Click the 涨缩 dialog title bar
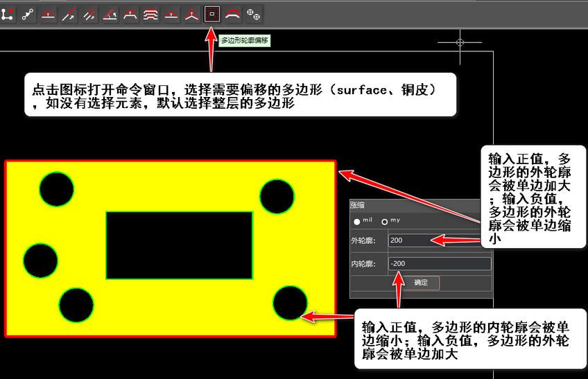Viewport: 588px width, 379px height. 416,205
